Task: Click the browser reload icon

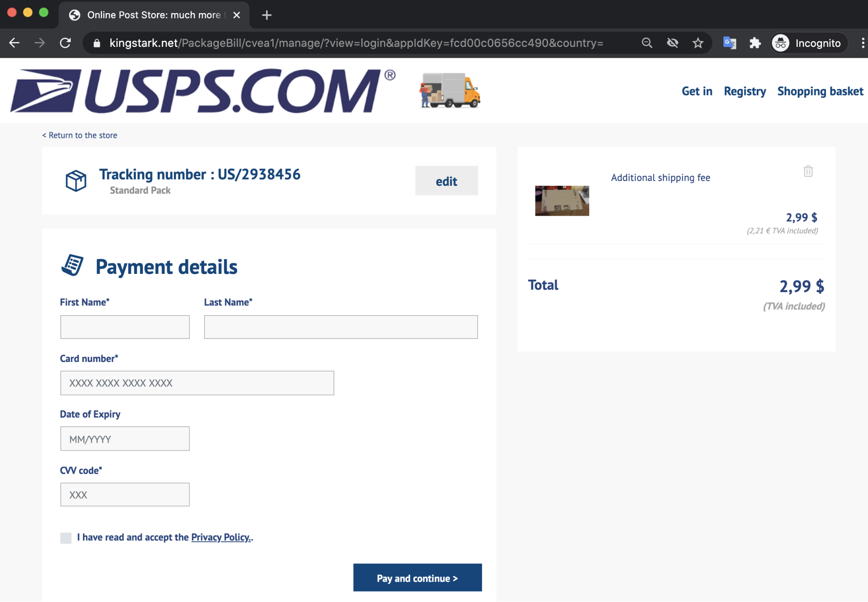Action: coord(65,43)
